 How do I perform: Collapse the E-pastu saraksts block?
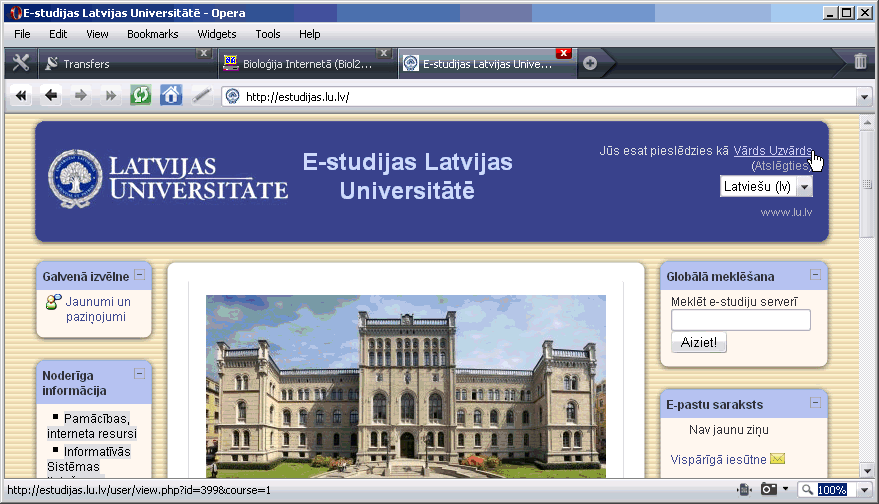tap(816, 403)
